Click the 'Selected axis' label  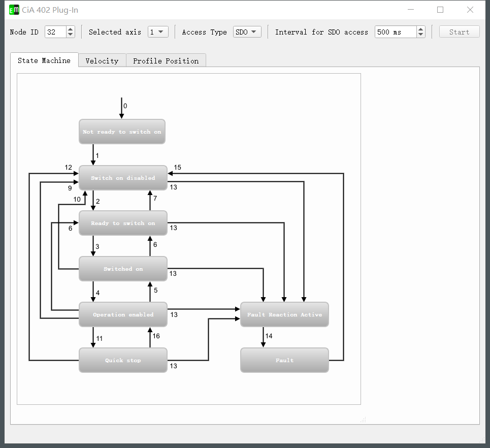(115, 32)
